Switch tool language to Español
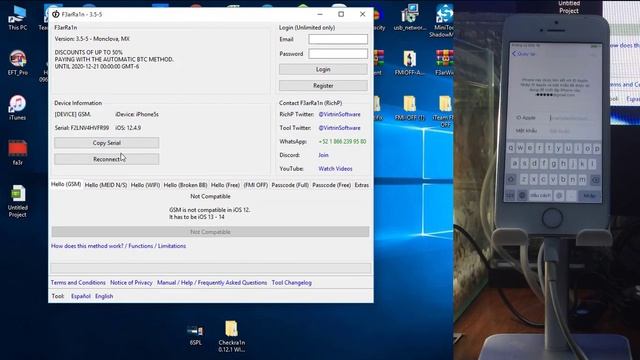The height and width of the screenshot is (360, 640). (81, 296)
